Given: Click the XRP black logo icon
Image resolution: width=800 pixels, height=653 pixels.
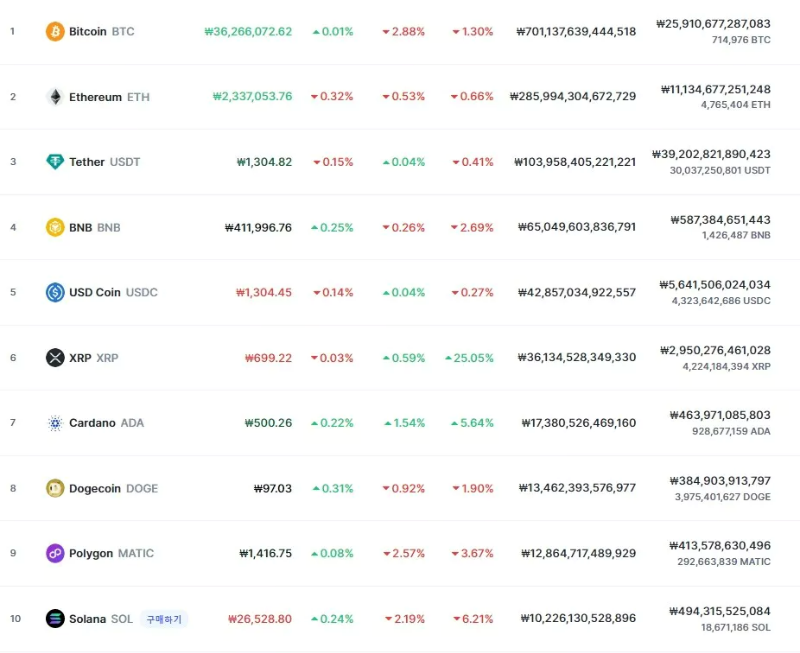Looking at the screenshot, I should coord(55,358).
